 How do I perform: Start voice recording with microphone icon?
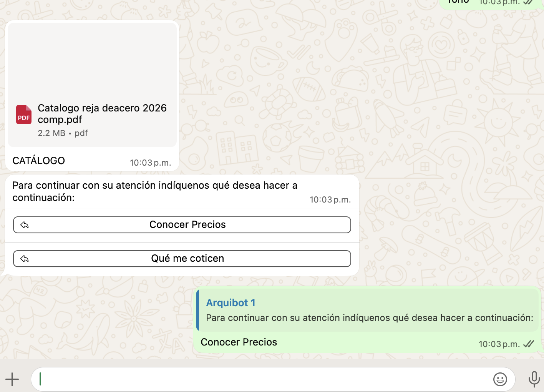click(534, 379)
